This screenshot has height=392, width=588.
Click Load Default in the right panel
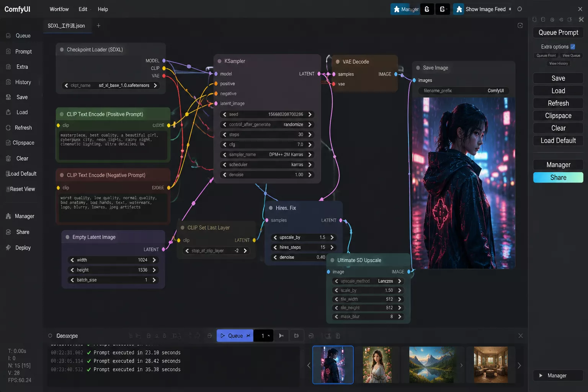pyautogui.click(x=558, y=140)
